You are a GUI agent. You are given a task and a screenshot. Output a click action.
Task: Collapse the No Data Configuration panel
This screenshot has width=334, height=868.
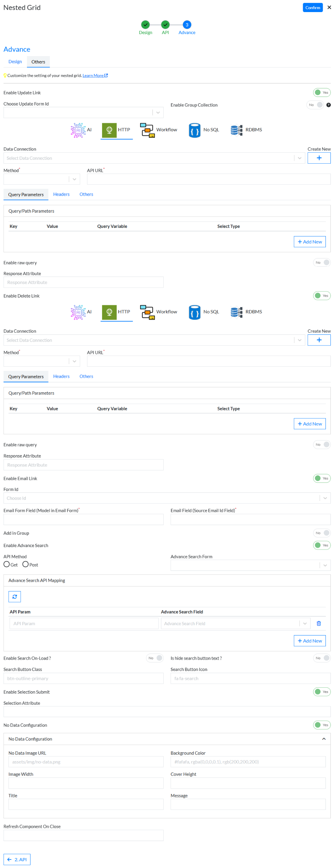click(323, 739)
